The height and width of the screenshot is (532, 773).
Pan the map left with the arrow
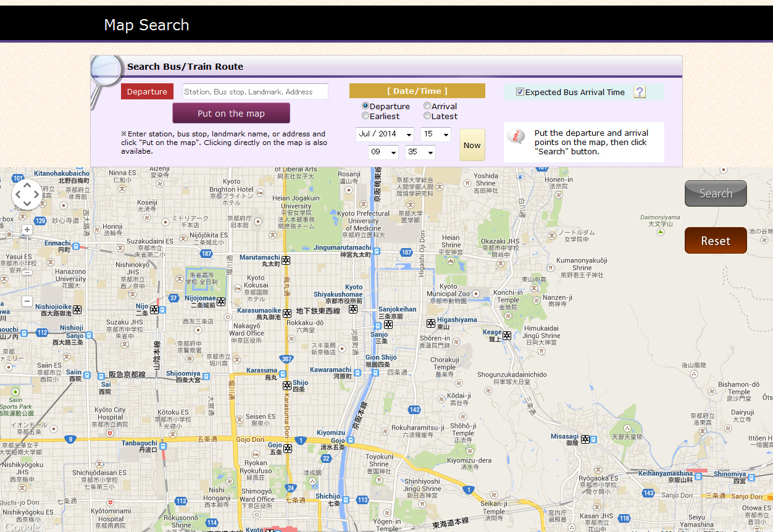click(x=17, y=194)
